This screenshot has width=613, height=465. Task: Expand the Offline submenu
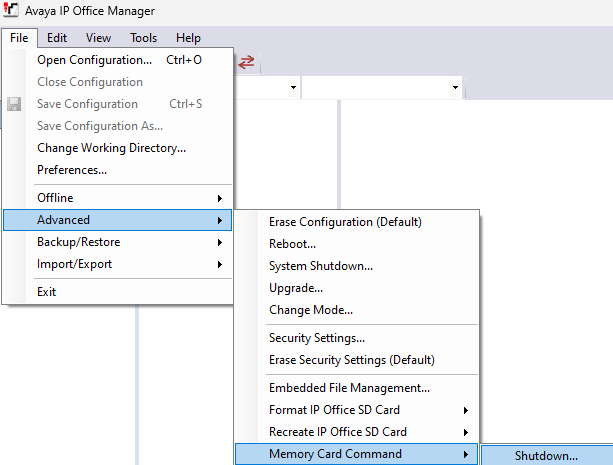point(118,198)
